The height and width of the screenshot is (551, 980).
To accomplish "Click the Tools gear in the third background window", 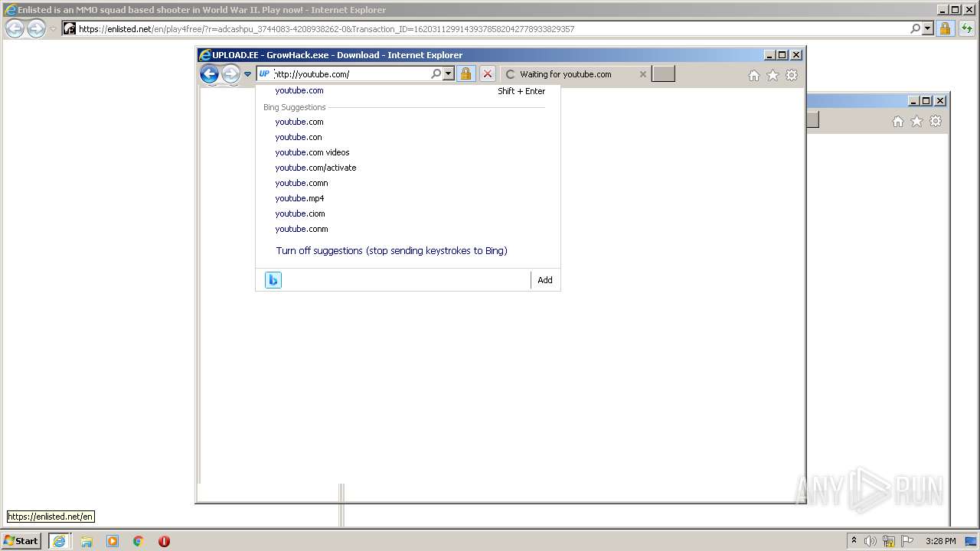I will [936, 121].
